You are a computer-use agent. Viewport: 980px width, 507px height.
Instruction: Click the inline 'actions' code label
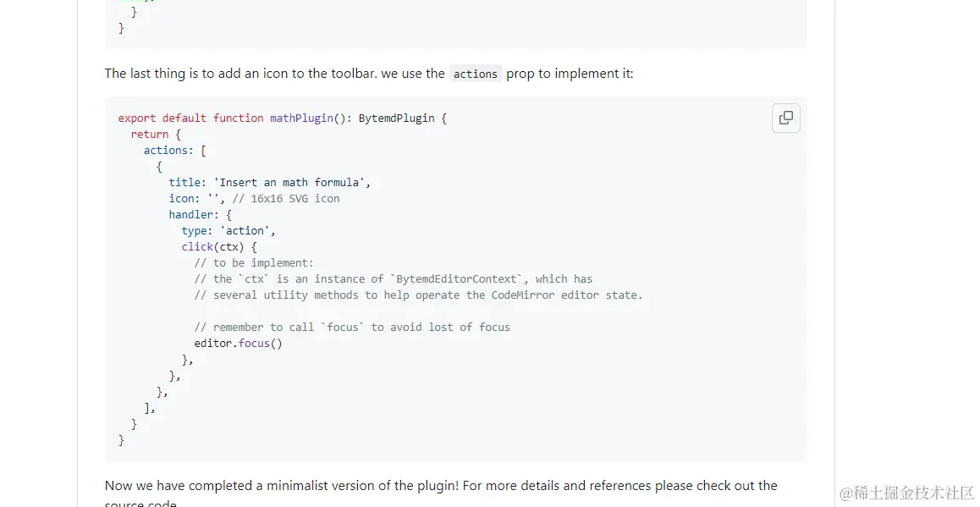(x=475, y=74)
